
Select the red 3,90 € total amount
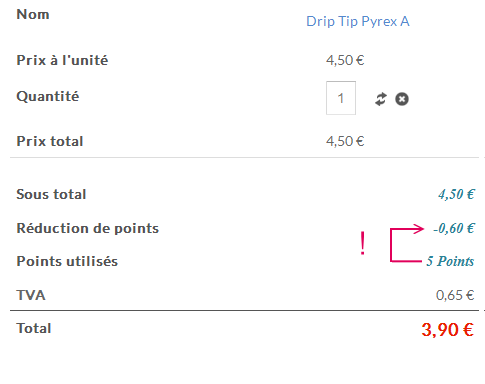click(x=447, y=330)
